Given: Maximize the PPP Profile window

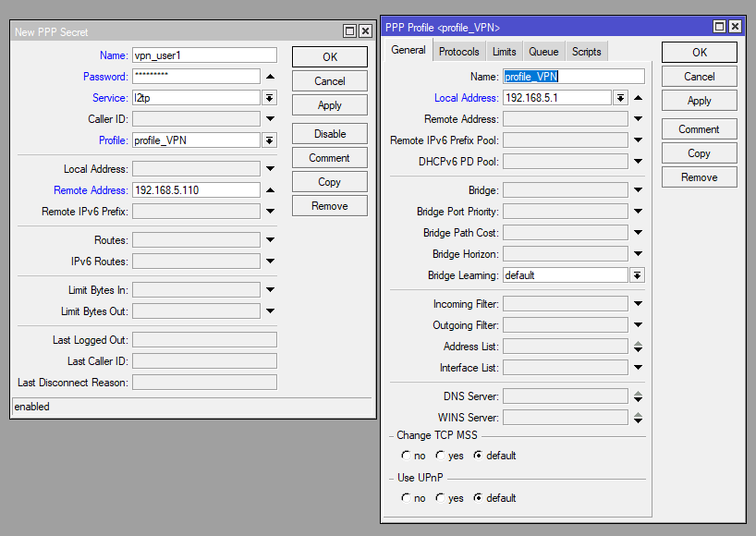Looking at the screenshot, I should [x=719, y=27].
